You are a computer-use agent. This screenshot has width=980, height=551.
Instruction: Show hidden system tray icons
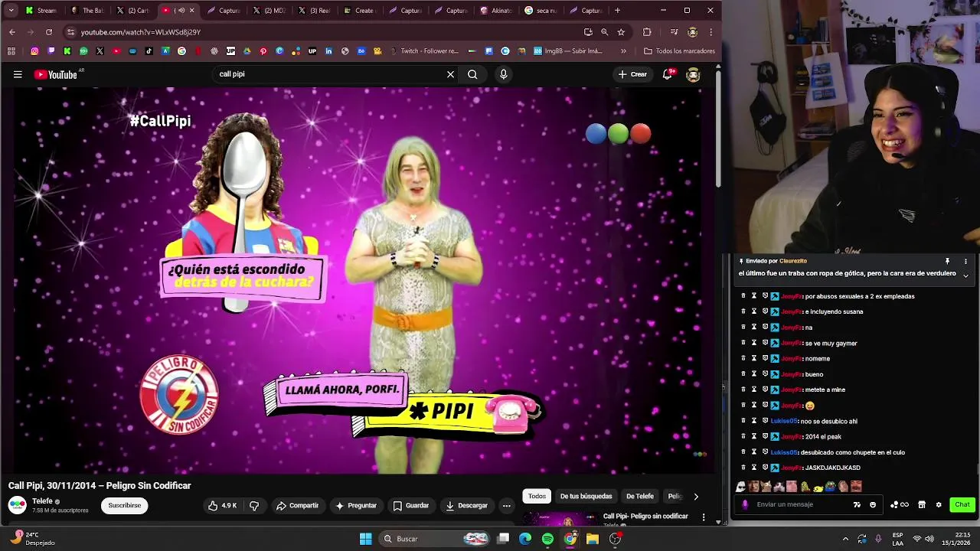click(x=845, y=539)
